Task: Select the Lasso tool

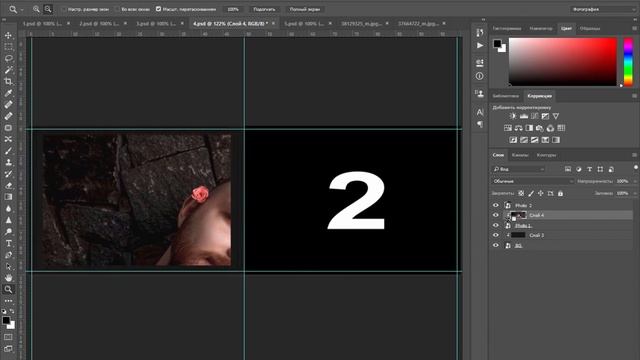Action: tap(8, 58)
